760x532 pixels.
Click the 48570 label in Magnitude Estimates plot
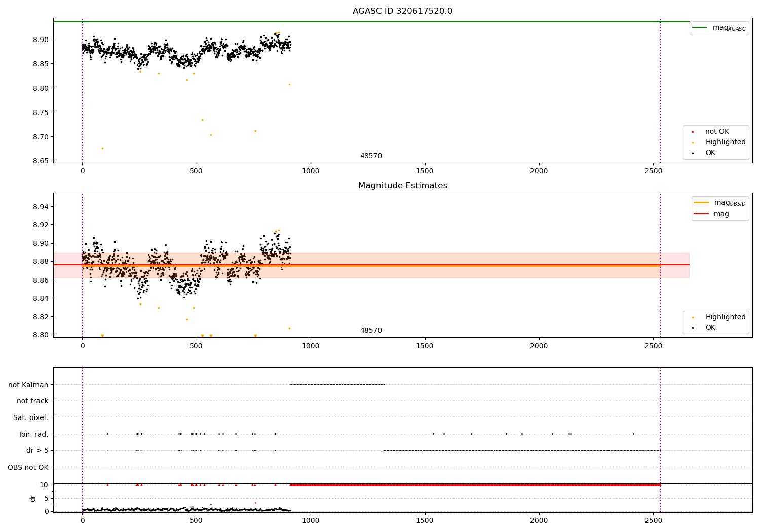pyautogui.click(x=371, y=331)
